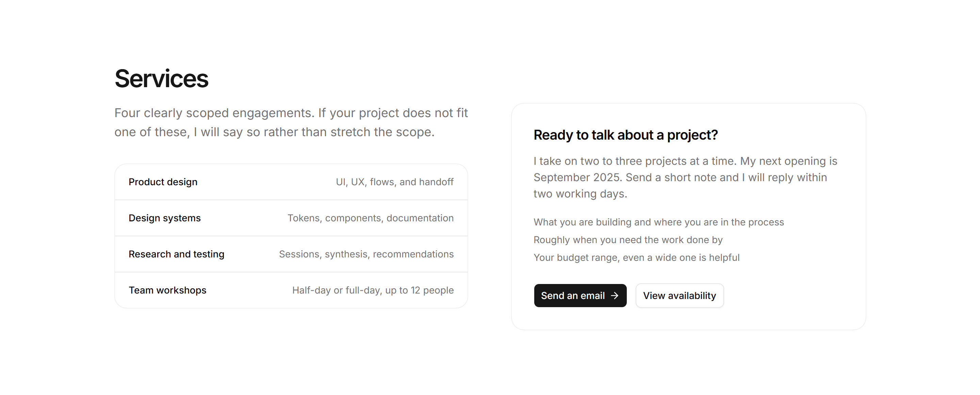The height and width of the screenshot is (395, 980).
Task: Click the 'Ready to talk about a project?' heading
Action: 625,135
